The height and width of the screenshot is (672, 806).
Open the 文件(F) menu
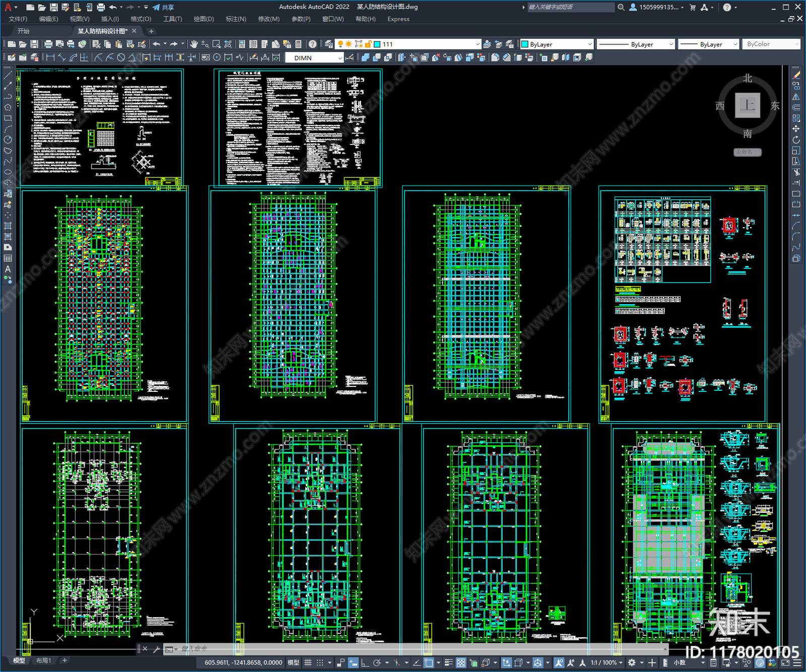18,19
